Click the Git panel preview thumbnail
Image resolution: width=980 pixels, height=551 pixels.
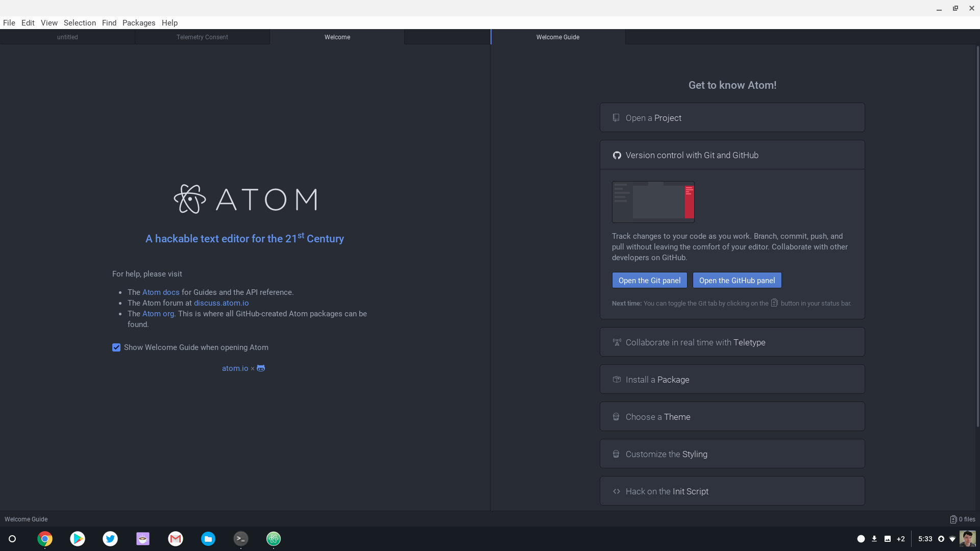(x=653, y=202)
